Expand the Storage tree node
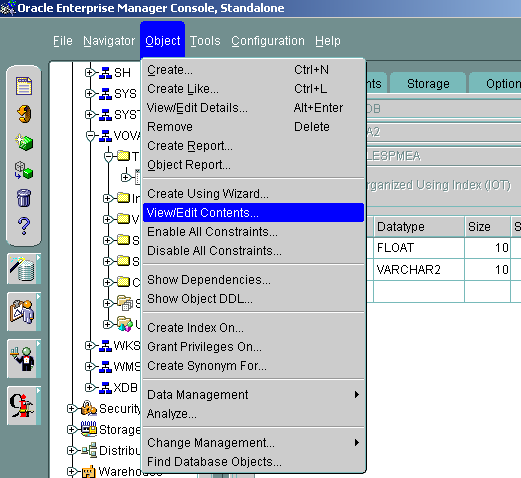 click(x=72, y=429)
